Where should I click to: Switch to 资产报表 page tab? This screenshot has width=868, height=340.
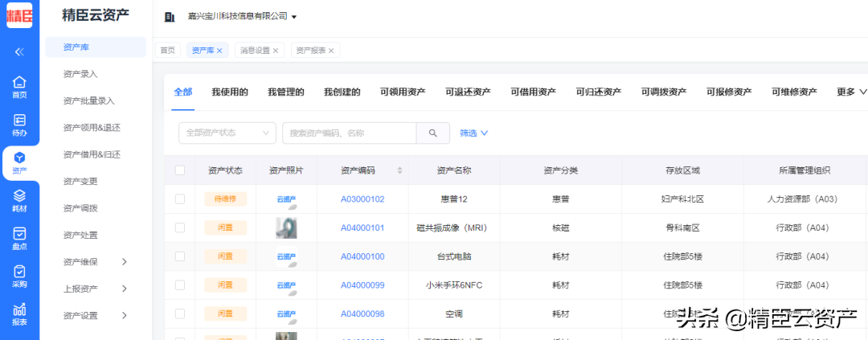click(310, 51)
